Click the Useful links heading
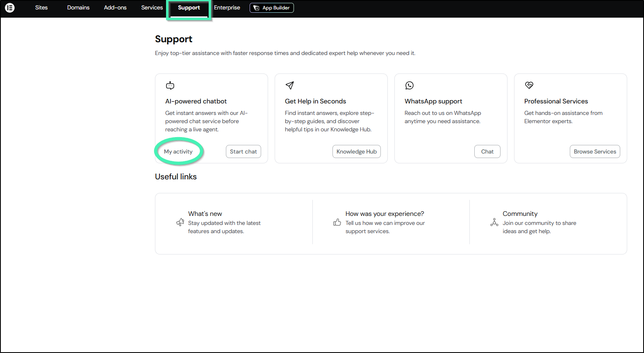Screen dimensions: 644x353 tap(176, 176)
